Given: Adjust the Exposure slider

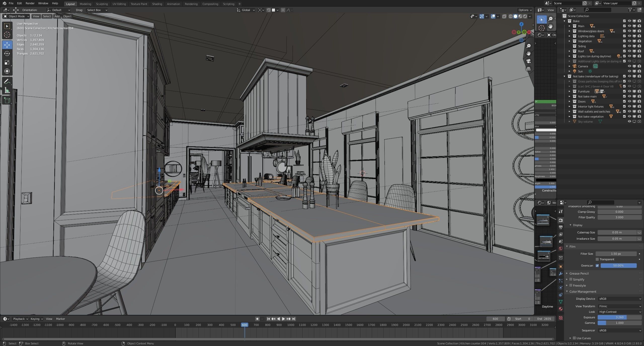Looking at the screenshot, I should 620,317.
